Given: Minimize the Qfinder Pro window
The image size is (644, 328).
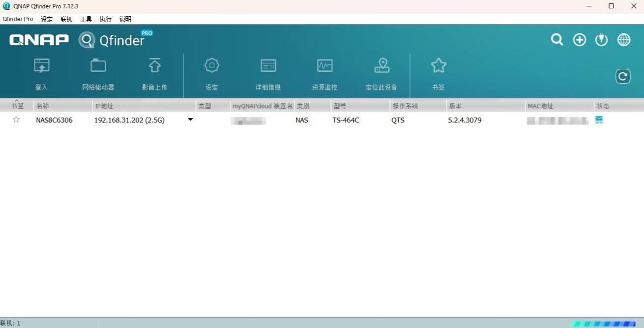Looking at the screenshot, I should (x=589, y=6).
